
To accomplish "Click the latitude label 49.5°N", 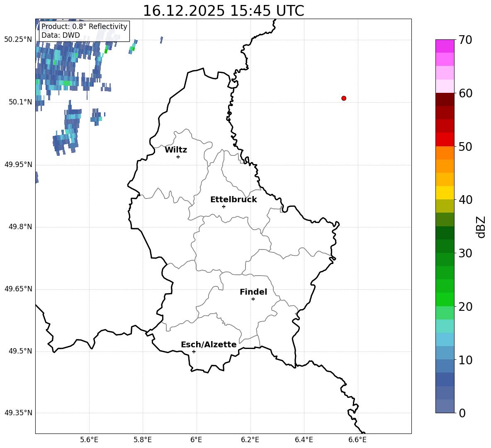I will point(20,351).
